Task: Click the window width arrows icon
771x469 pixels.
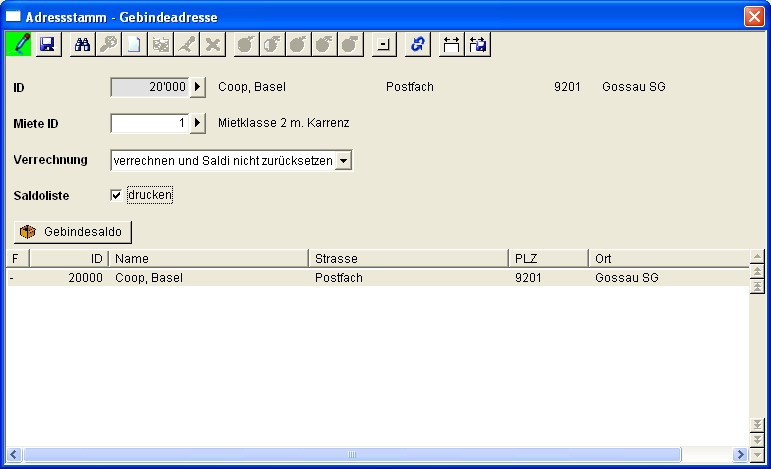Action: click(x=451, y=45)
